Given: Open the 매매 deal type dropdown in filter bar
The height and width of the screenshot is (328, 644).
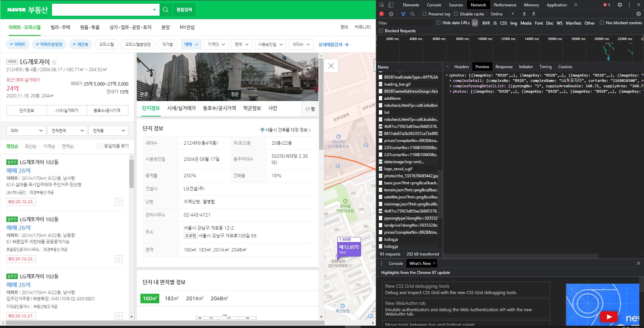Looking at the screenshot, I should coord(191,44).
